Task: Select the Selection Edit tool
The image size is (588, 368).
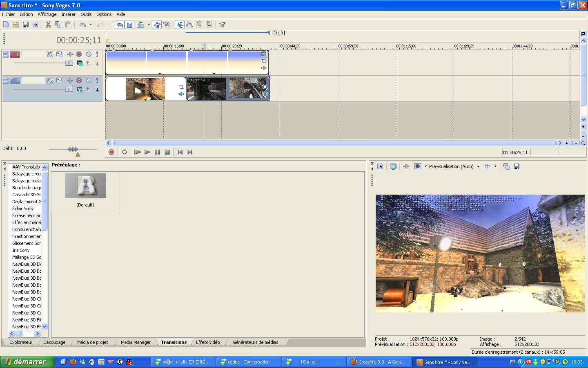Action: [199, 25]
